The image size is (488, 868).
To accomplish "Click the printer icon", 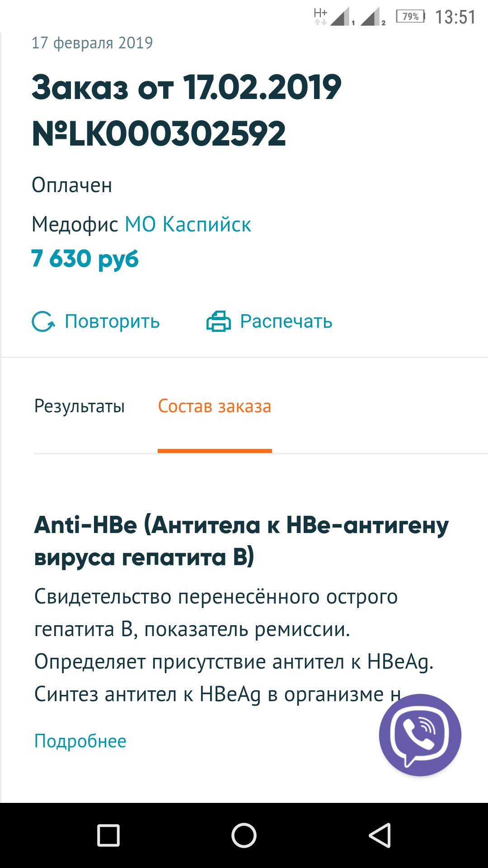I will pos(219,322).
